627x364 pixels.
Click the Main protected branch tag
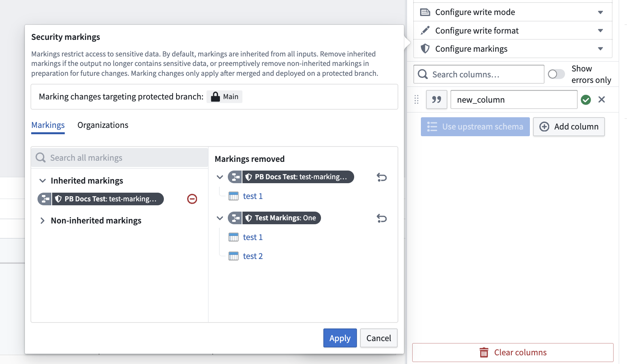[x=224, y=97]
